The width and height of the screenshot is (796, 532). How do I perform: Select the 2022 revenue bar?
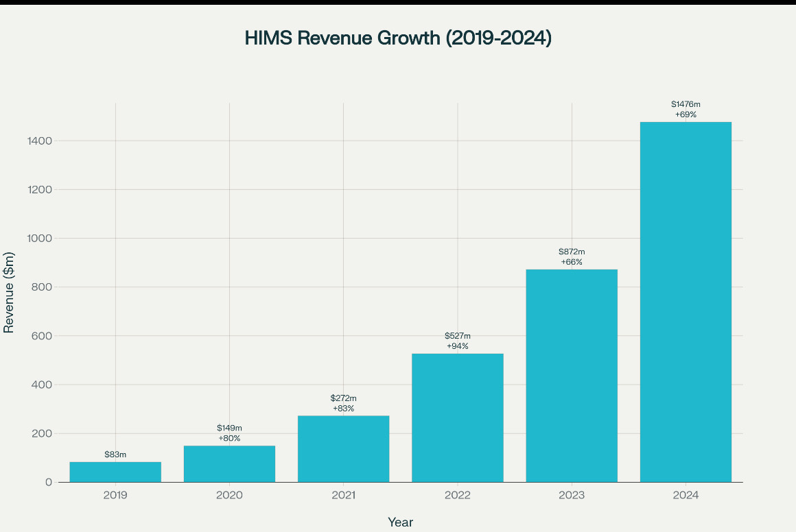coord(458,418)
